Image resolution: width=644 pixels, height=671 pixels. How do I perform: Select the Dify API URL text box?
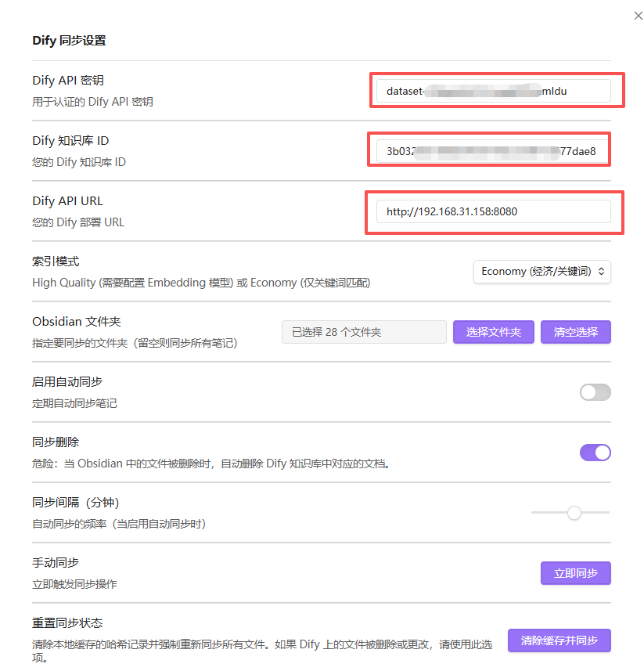coord(495,211)
